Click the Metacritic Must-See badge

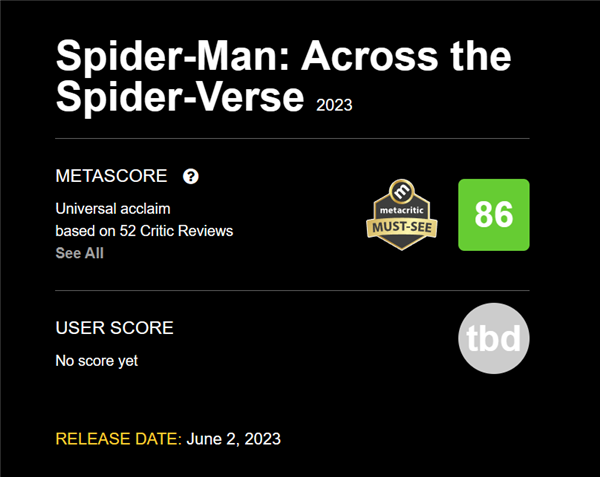[402, 215]
